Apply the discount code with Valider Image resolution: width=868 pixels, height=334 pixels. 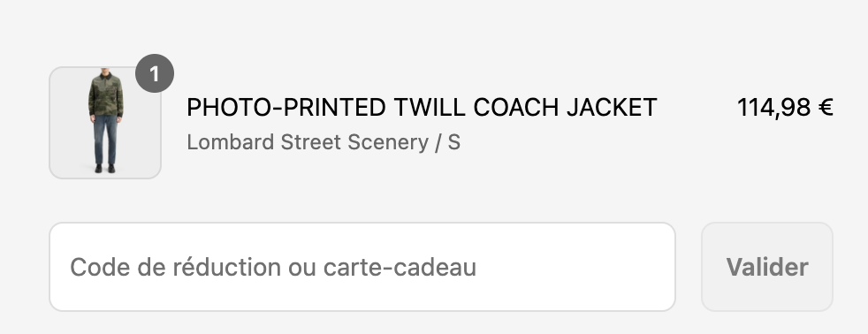pos(766,267)
